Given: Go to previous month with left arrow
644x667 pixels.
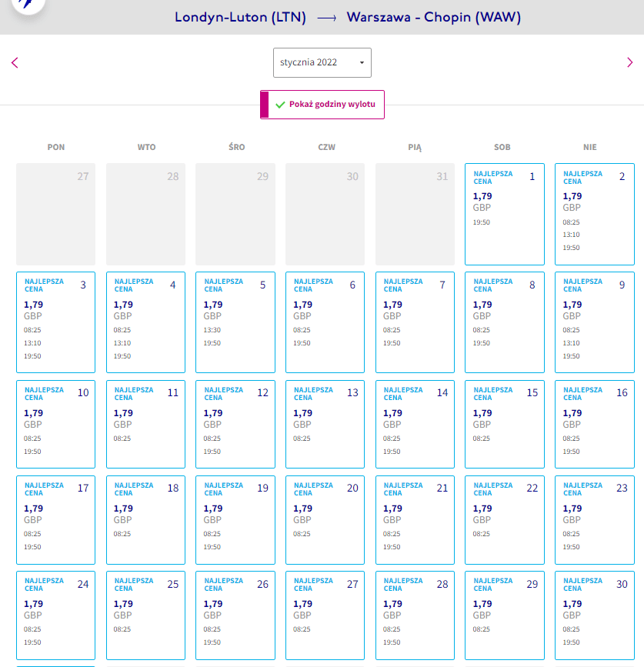Looking at the screenshot, I should point(15,63).
